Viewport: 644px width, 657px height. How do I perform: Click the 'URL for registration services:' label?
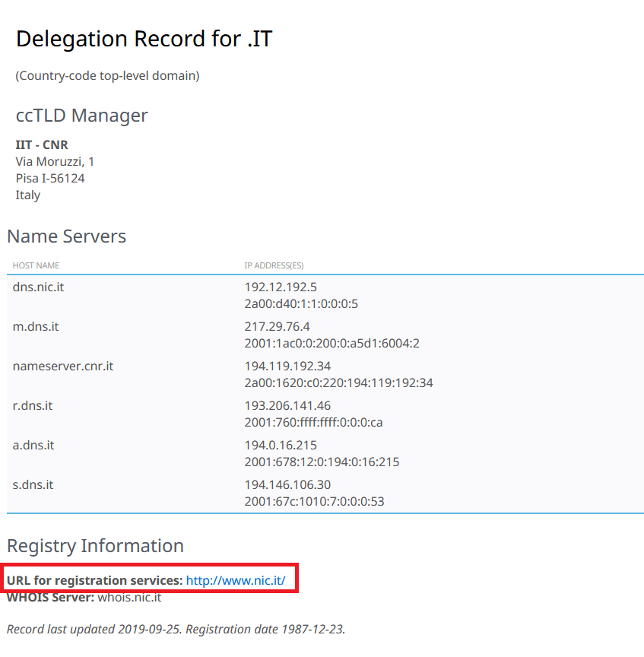pyautogui.click(x=95, y=580)
